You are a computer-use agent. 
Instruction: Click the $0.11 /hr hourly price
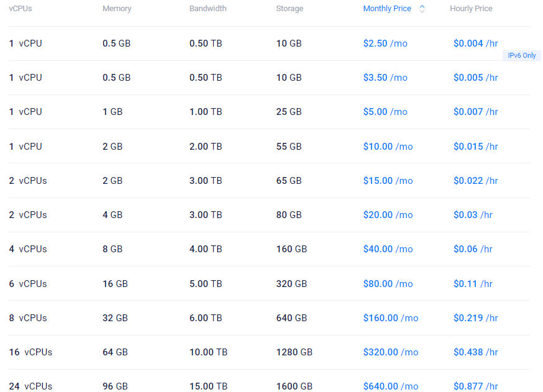click(x=473, y=284)
